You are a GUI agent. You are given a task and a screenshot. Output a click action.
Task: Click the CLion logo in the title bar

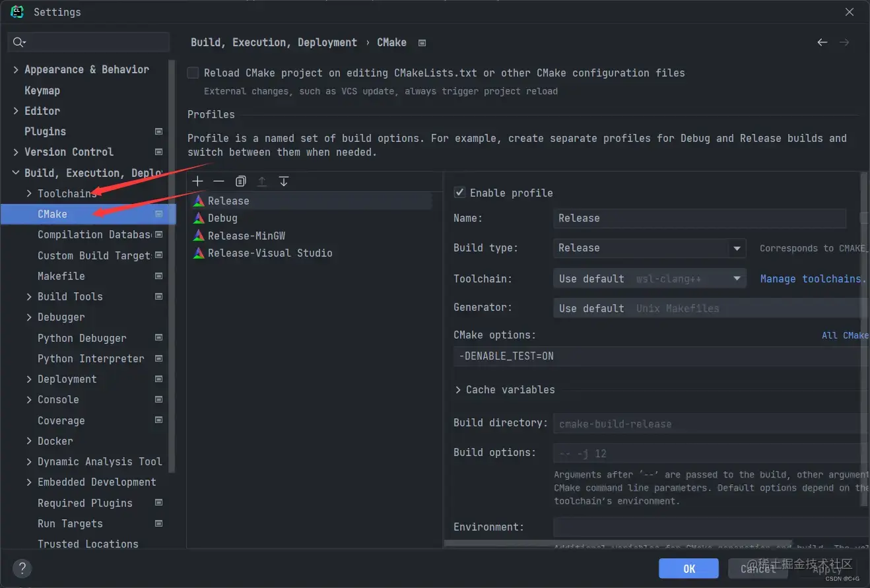point(17,12)
